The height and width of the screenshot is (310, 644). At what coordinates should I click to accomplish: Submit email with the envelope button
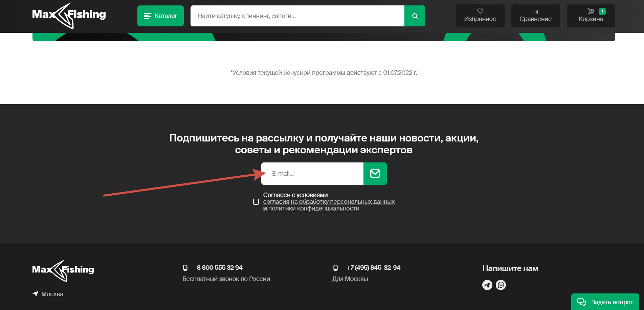pyautogui.click(x=375, y=174)
